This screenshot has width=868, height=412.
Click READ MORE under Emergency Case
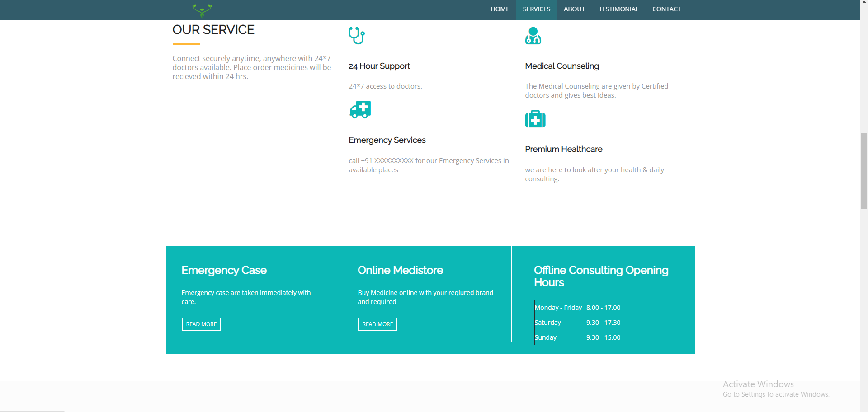[201, 324]
